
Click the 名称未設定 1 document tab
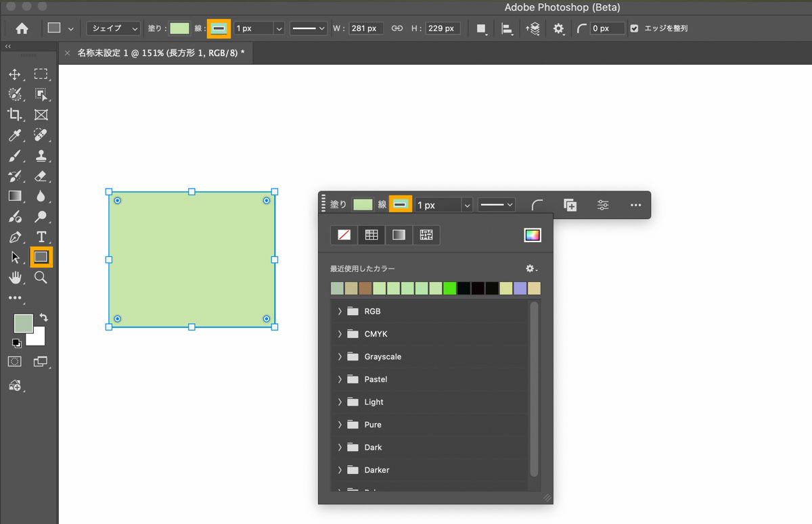click(161, 53)
